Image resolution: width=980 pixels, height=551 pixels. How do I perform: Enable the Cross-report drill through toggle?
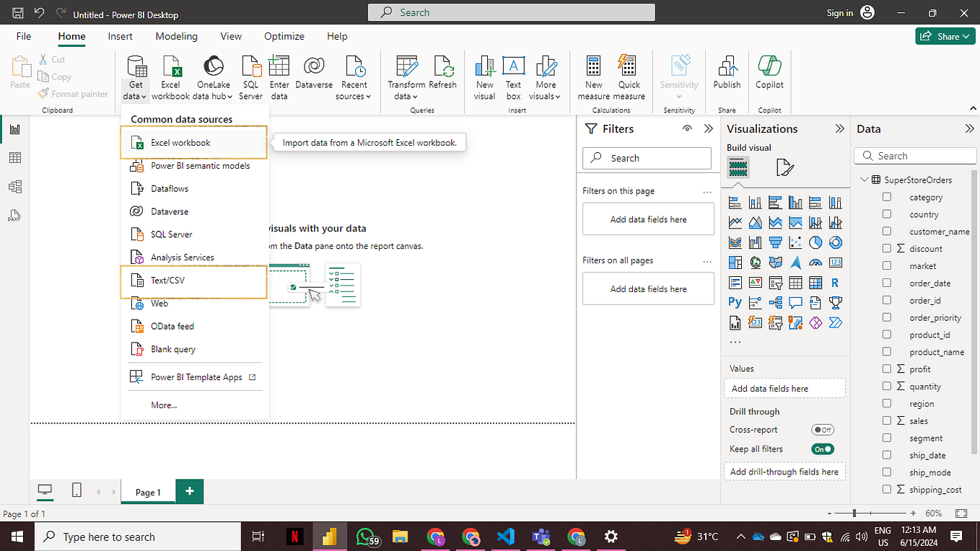point(823,429)
